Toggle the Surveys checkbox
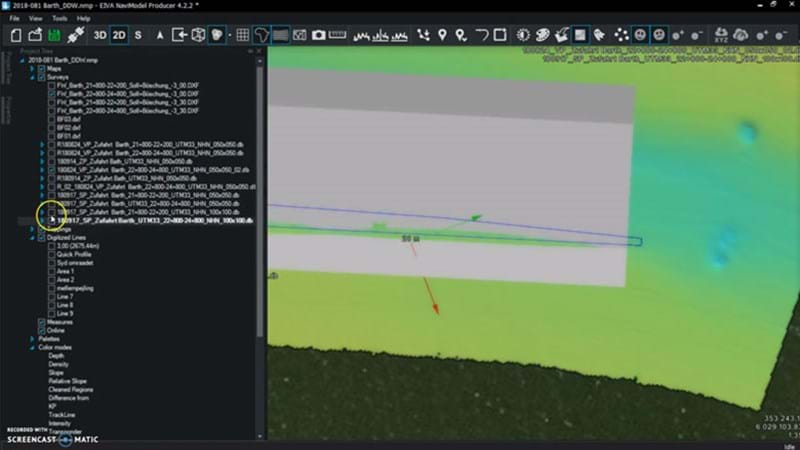 (x=41, y=77)
